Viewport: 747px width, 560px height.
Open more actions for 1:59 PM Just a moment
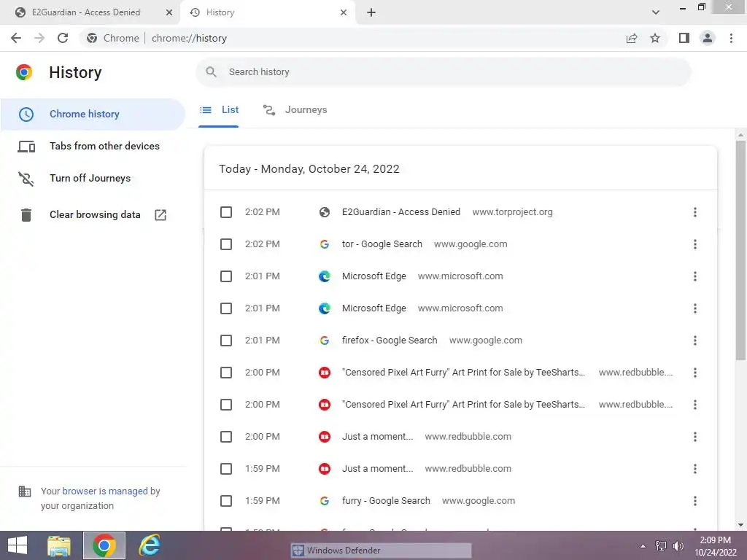click(695, 469)
